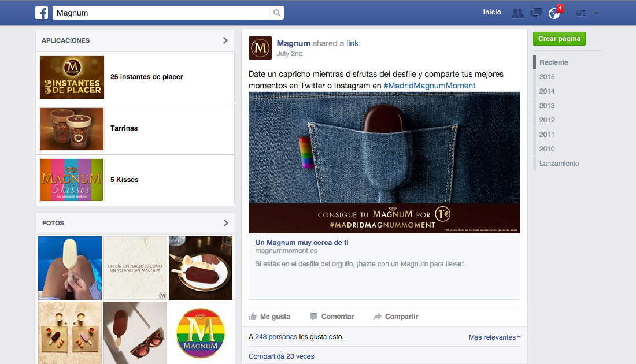Screen dimensions: 636x364
Task: Click the speech bubble icon beside Comentar
Action: (x=314, y=317)
